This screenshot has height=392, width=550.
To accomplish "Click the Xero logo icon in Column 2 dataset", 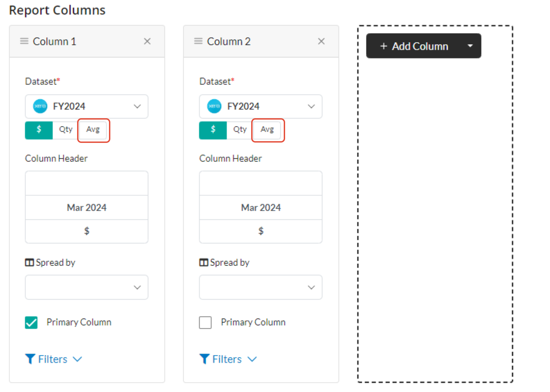I will tap(214, 106).
